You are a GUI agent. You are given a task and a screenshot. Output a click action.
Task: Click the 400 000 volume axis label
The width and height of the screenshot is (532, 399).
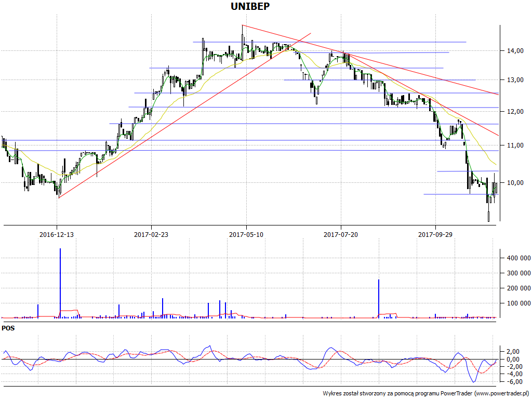519,258
